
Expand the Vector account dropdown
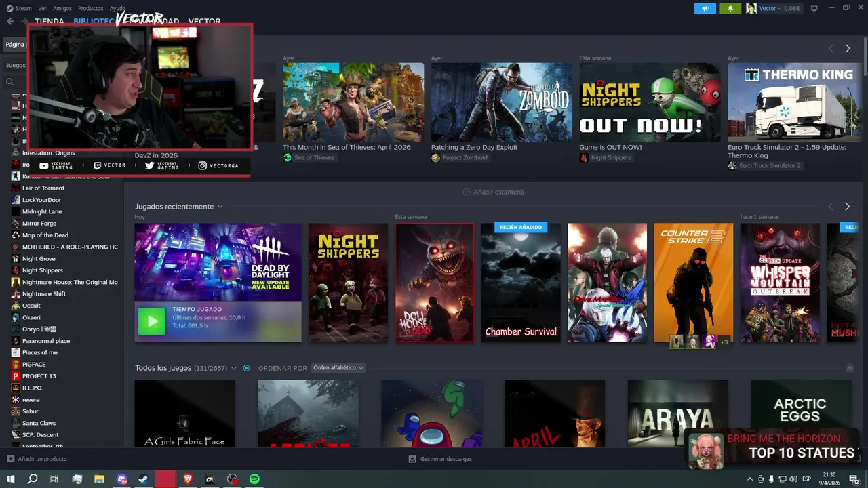(x=781, y=8)
